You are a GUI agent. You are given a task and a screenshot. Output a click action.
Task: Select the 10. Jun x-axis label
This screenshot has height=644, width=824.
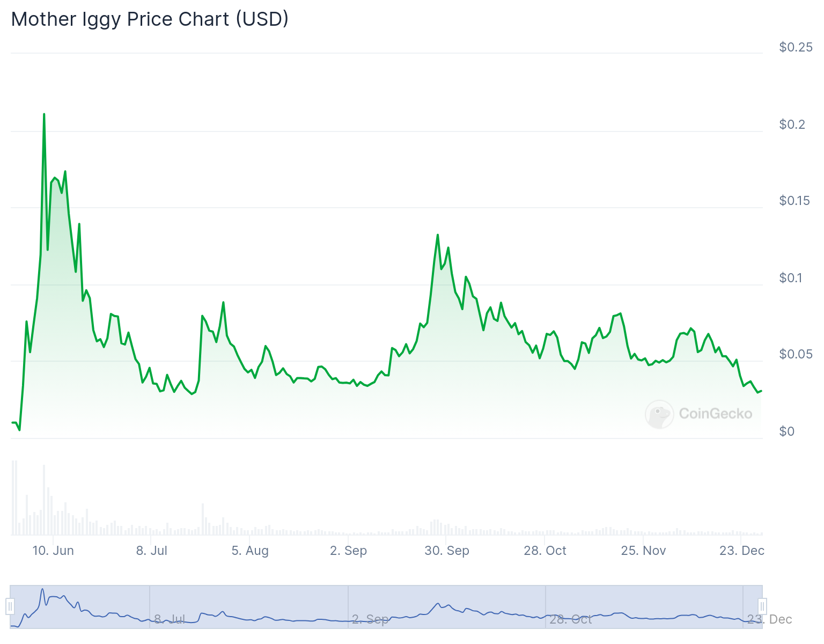coord(53,551)
